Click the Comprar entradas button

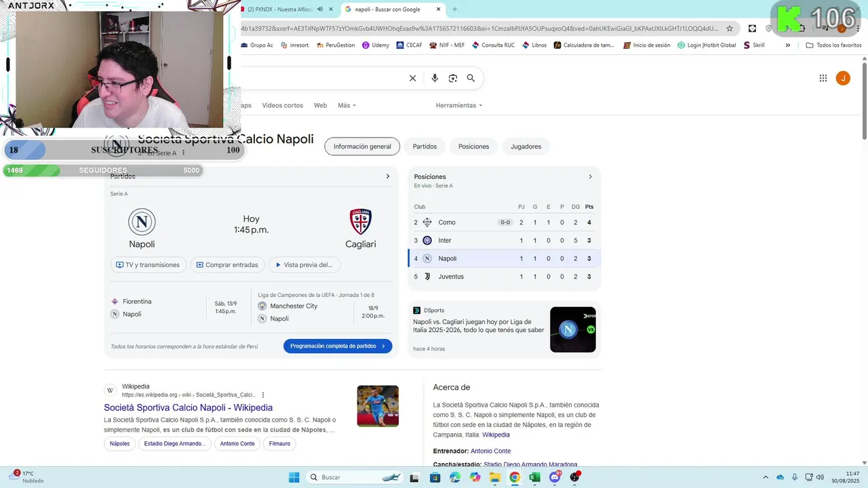pyautogui.click(x=227, y=265)
